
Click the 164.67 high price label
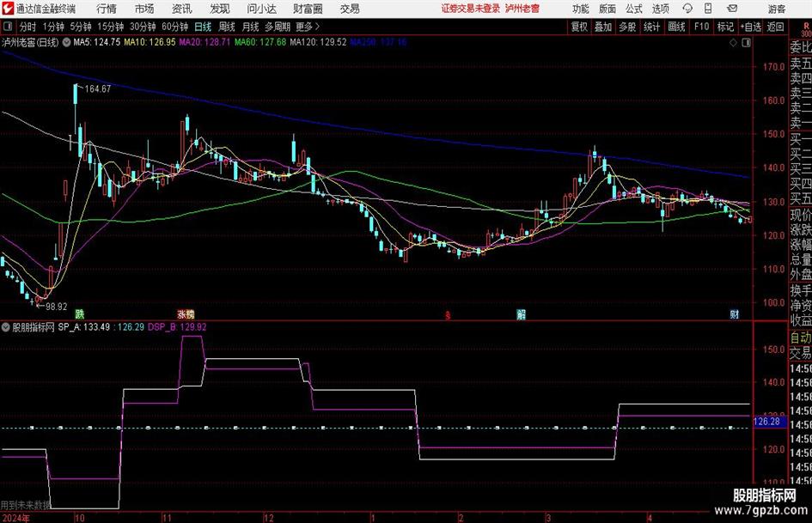click(x=98, y=88)
